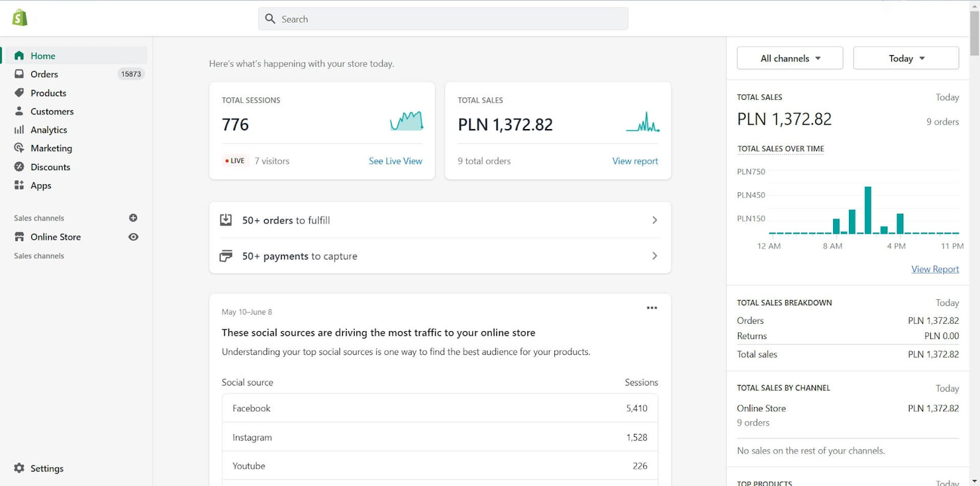View online store via eye icon
Screen dimensions: 980x486
click(133, 237)
